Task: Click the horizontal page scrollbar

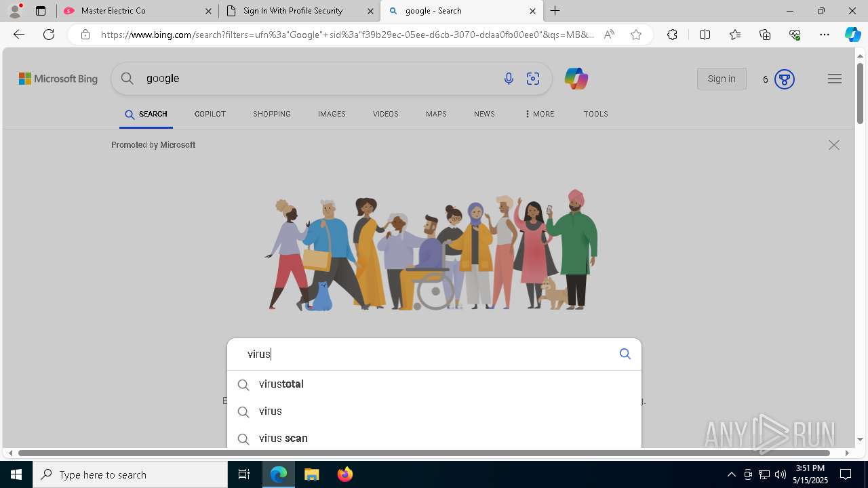Action: [x=424, y=453]
